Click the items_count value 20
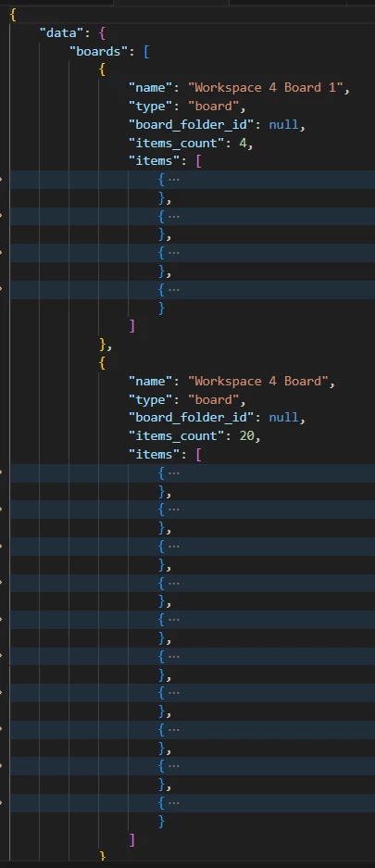This screenshot has width=375, height=868. 246,436
